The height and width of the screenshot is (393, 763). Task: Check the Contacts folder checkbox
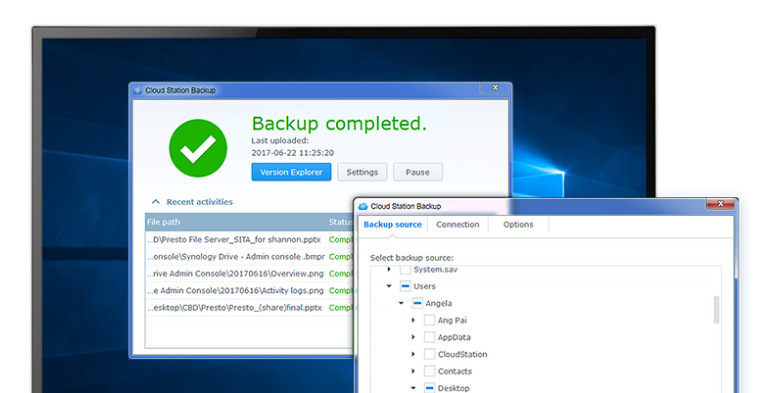tap(429, 371)
